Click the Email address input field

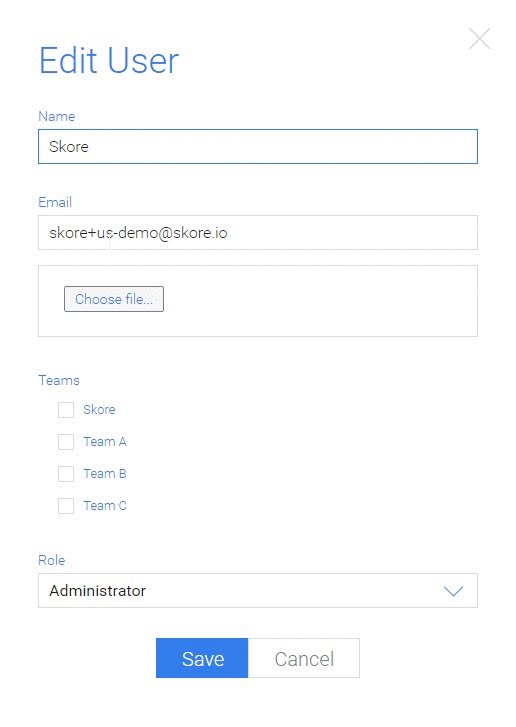(258, 232)
